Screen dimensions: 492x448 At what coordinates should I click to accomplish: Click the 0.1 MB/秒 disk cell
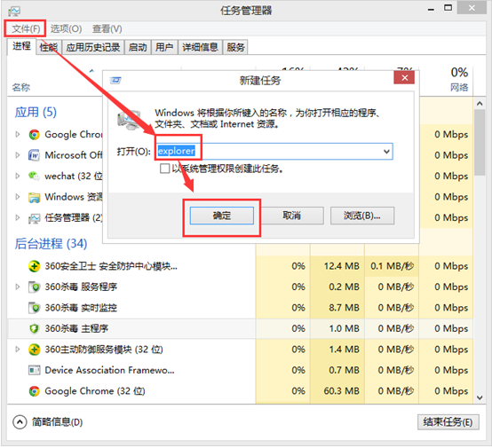pos(392,266)
